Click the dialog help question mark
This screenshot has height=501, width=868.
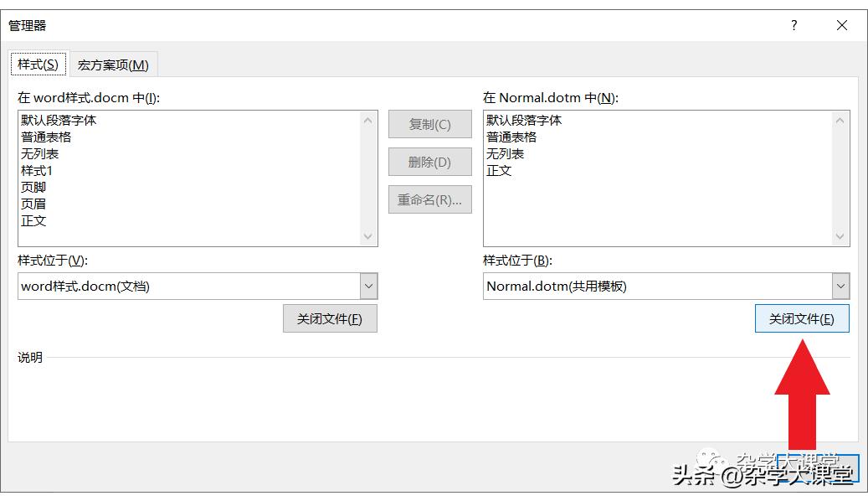(793, 25)
